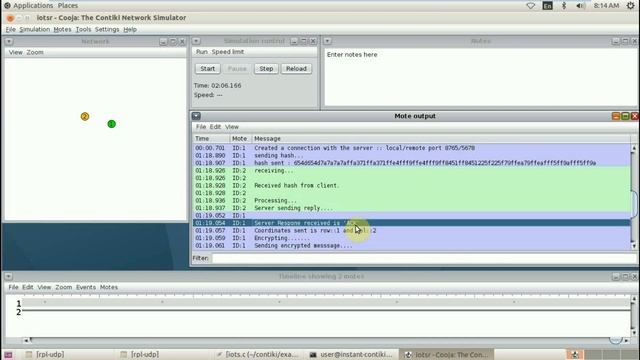
Task: Open the Timeline panel dropdown icon
Action: [9, 276]
